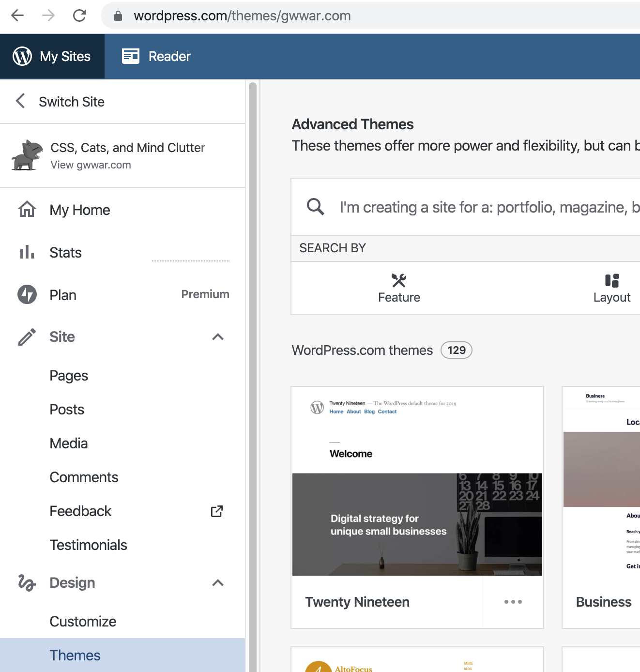Search by Layout label

point(612,297)
